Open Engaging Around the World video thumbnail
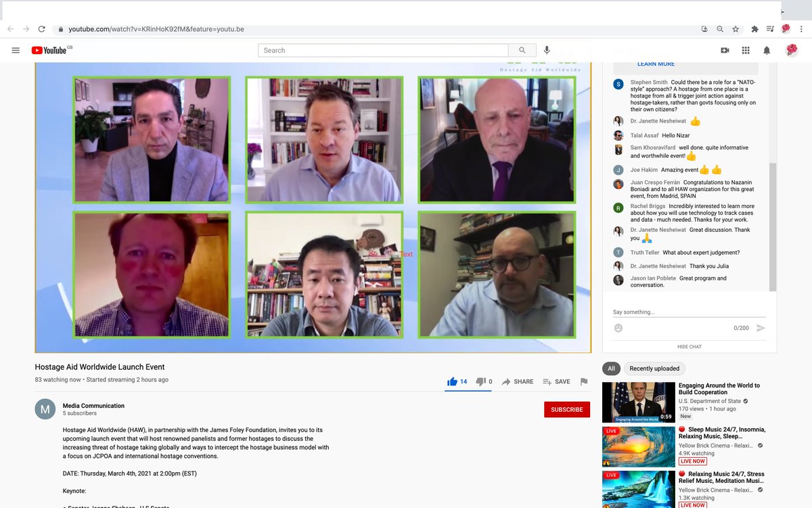812x508 pixels. click(x=638, y=402)
